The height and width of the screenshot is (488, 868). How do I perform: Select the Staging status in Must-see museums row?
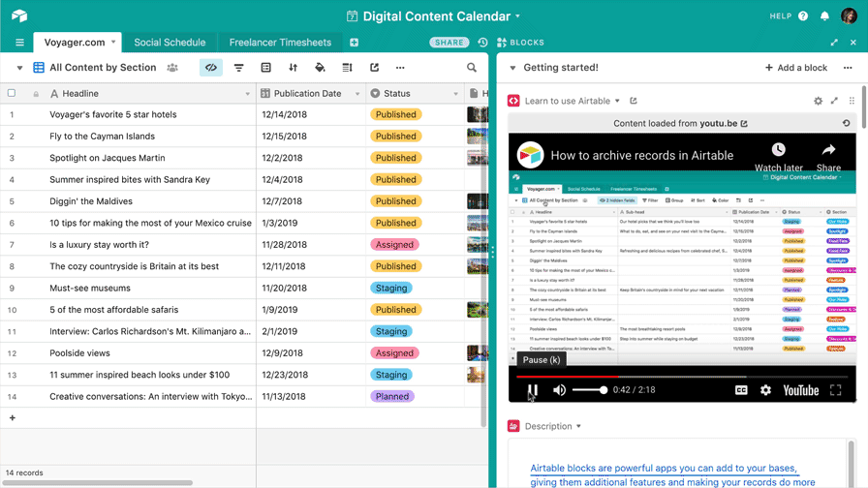point(390,288)
